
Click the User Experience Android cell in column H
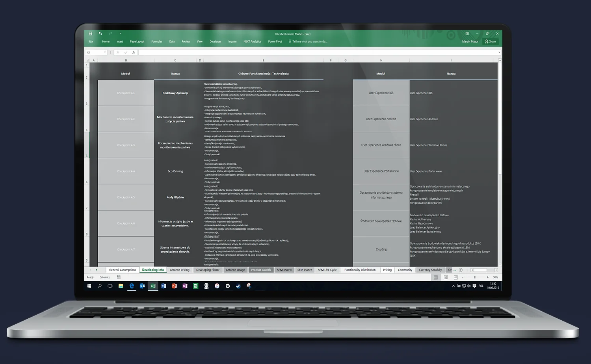381,119
